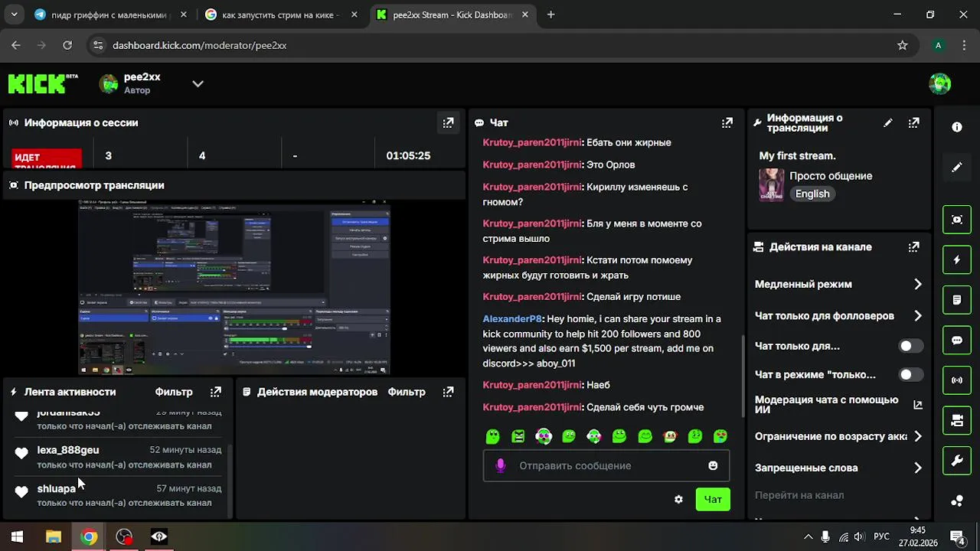Toggle 'Чат только для...' switch
This screenshot has height=551, width=980.
pyautogui.click(x=910, y=346)
